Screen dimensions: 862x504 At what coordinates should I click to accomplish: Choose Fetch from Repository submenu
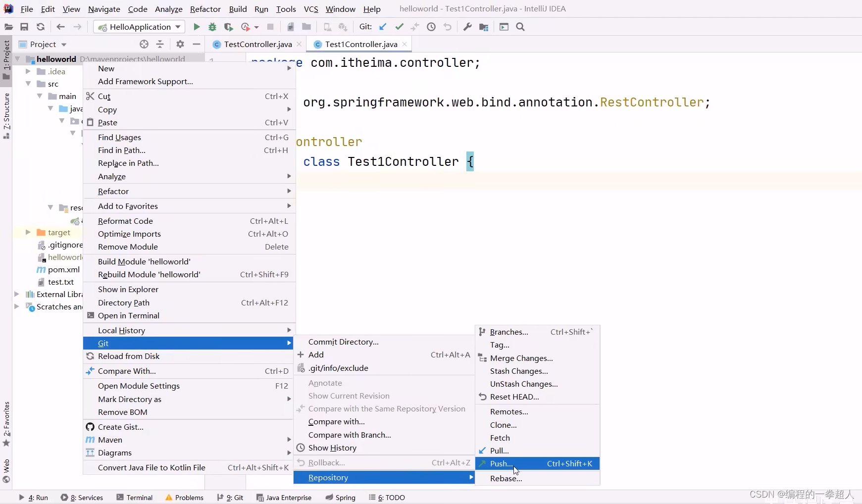point(537,438)
